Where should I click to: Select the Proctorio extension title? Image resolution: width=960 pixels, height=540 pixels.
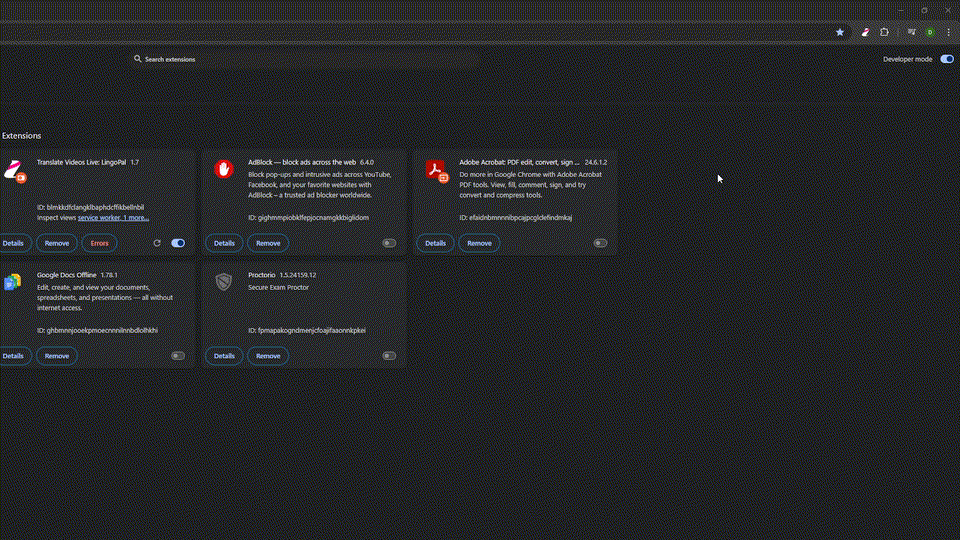pos(261,275)
